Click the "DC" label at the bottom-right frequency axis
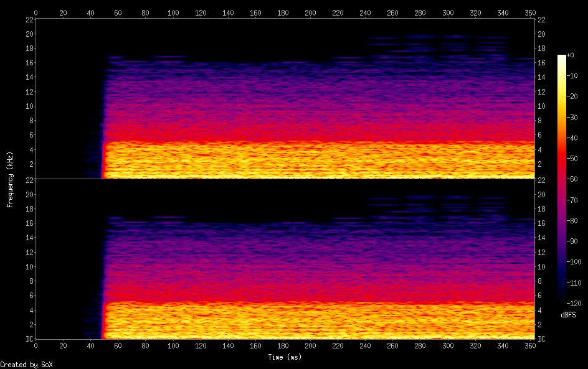The width and height of the screenshot is (588, 369). [x=541, y=339]
